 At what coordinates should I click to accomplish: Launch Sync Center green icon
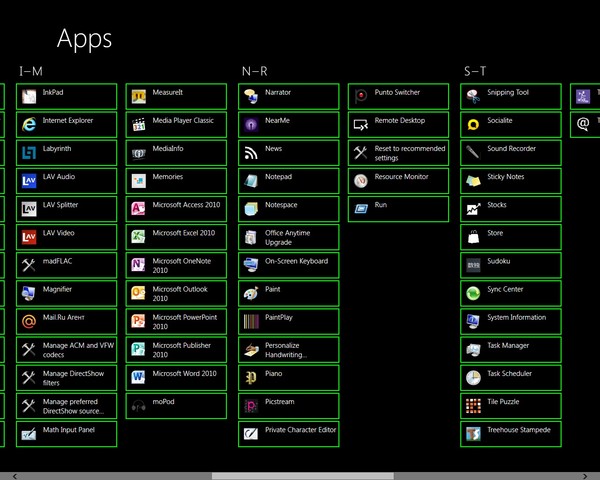[x=473, y=293]
